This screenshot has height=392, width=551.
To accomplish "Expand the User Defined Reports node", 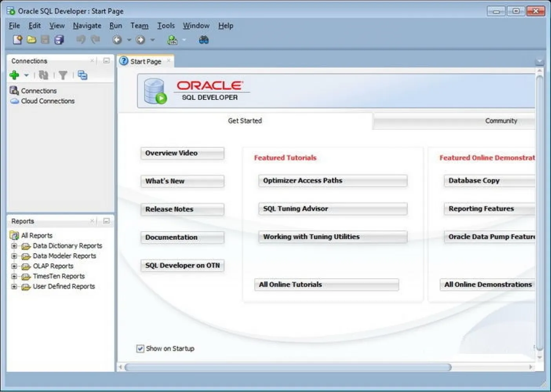I will [x=14, y=287].
